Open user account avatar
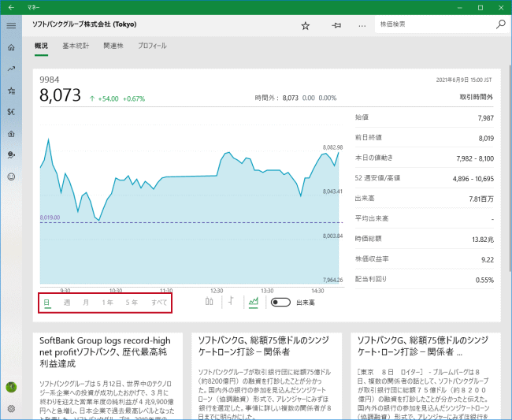This screenshot has width=512, height=420. tap(11, 387)
